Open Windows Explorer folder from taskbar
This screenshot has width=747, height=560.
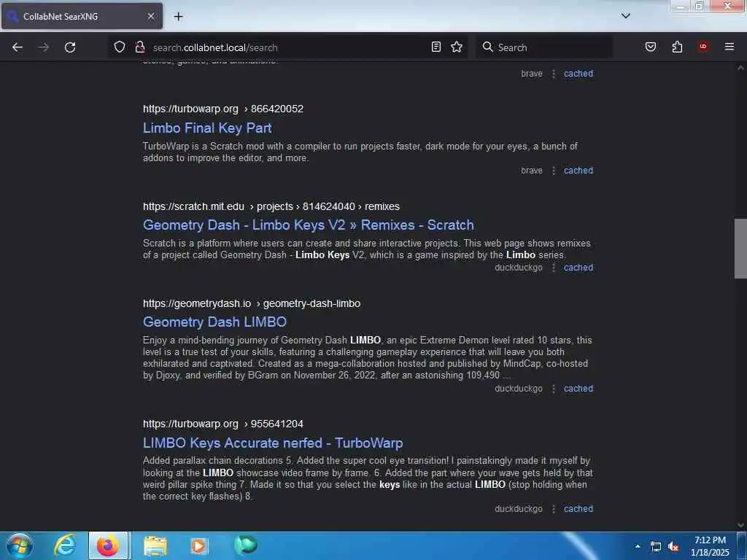click(155, 545)
